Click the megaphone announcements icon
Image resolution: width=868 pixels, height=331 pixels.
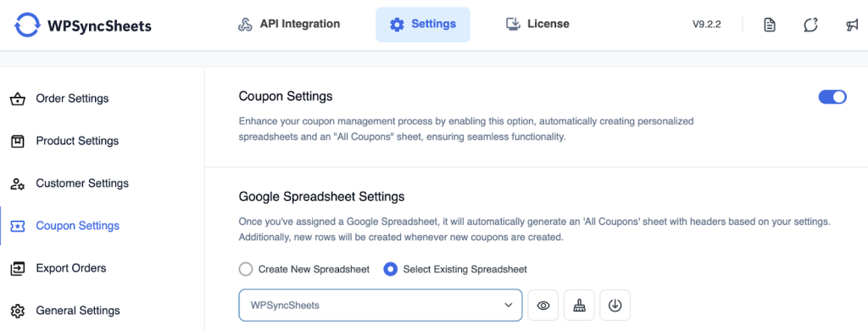click(852, 25)
